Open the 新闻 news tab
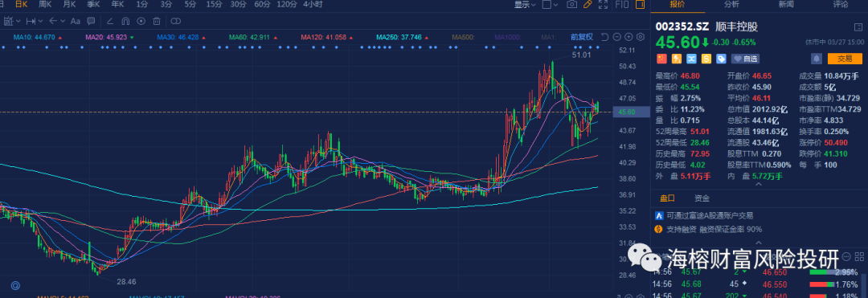The image size is (868, 298). (785, 5)
